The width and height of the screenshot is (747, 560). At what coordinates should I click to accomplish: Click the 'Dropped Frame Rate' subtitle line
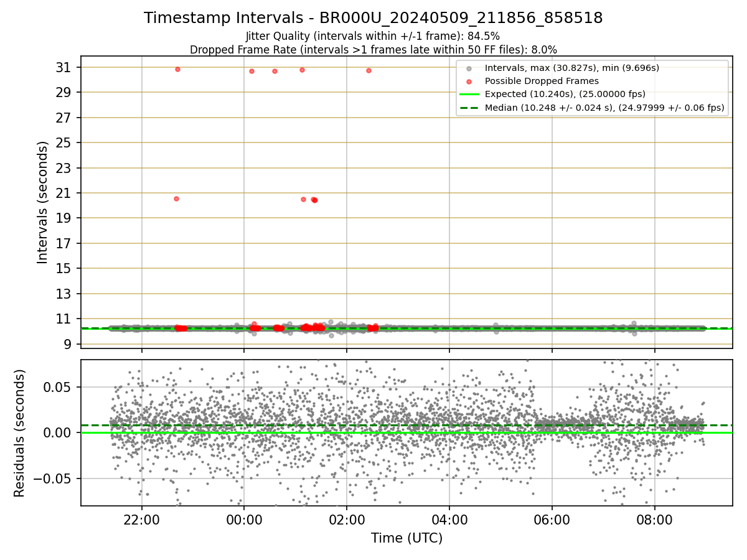(x=374, y=49)
